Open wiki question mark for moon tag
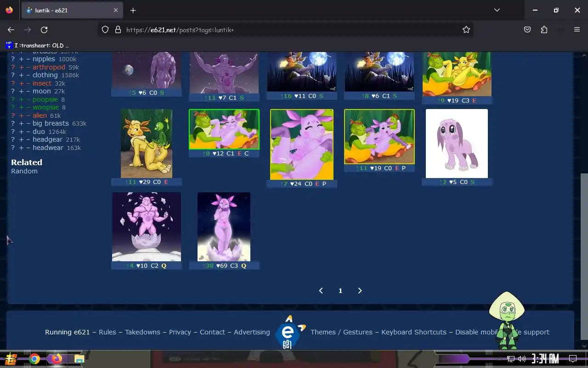The height and width of the screenshot is (368, 588). point(13,91)
